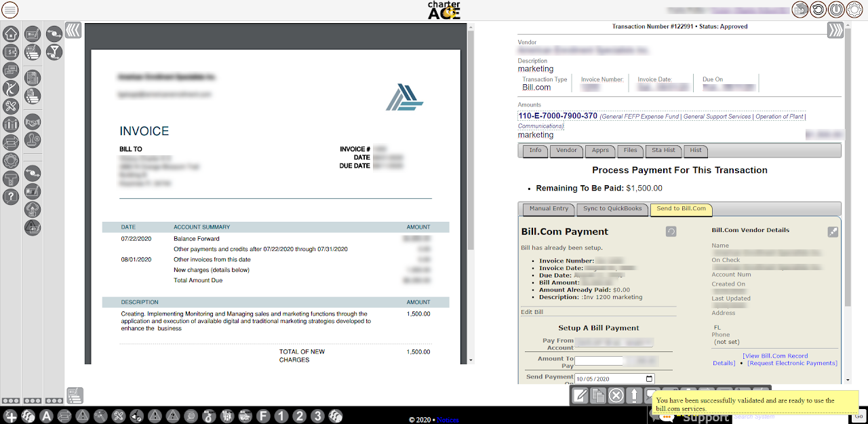This screenshot has width=868, height=424.
Task: Click the power button icon
Action: click(836, 9)
